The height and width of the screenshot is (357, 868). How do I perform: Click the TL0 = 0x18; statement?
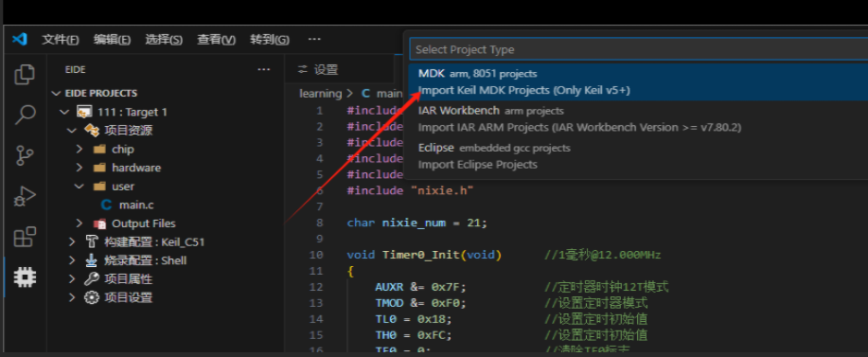[x=413, y=319]
